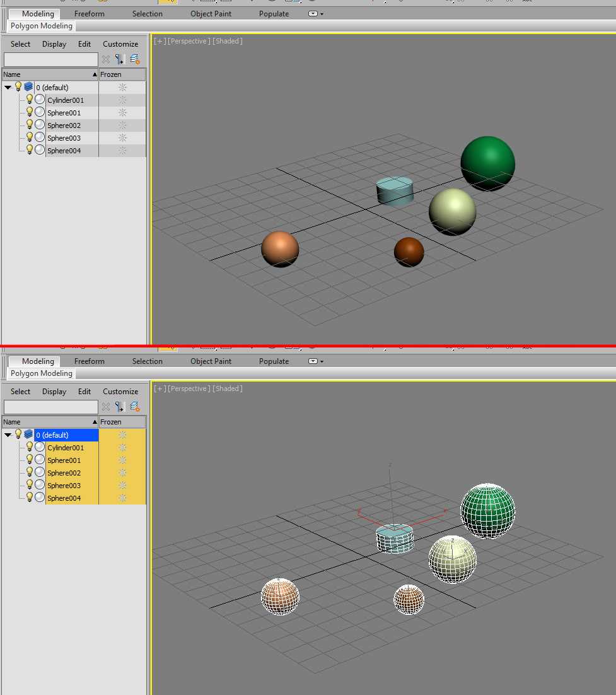This screenshot has height=695, width=616.
Task: Click the sphere object icon beside yellow-highlighted Sphere002
Action: [40, 472]
